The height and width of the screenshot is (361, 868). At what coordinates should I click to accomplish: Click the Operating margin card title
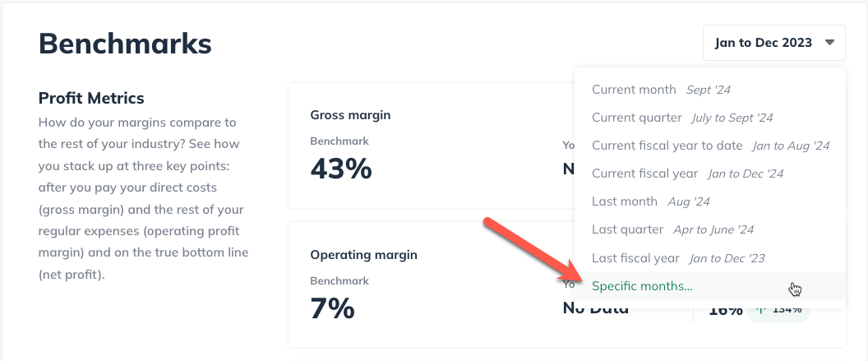pos(363,255)
